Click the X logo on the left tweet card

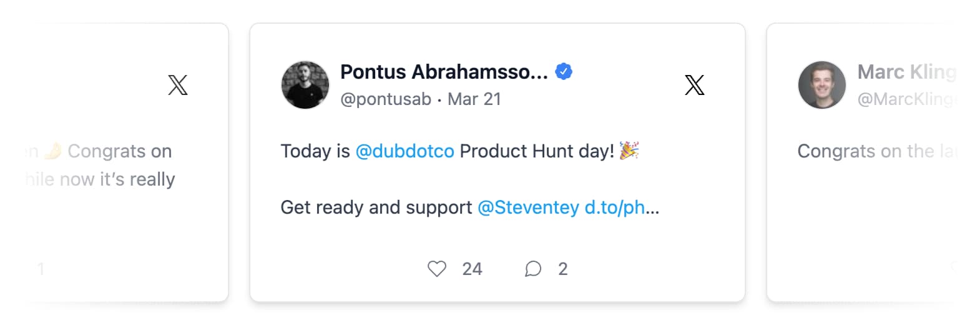[x=178, y=85]
